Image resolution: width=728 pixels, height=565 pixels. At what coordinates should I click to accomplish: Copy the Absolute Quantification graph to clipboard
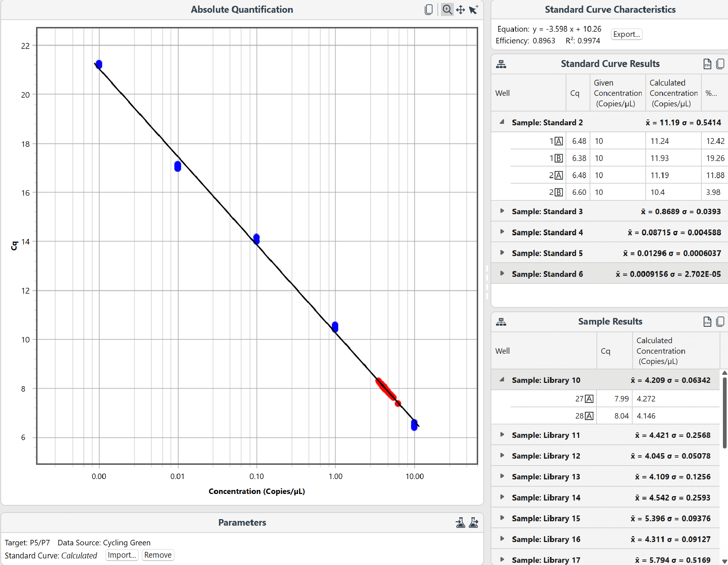click(429, 9)
